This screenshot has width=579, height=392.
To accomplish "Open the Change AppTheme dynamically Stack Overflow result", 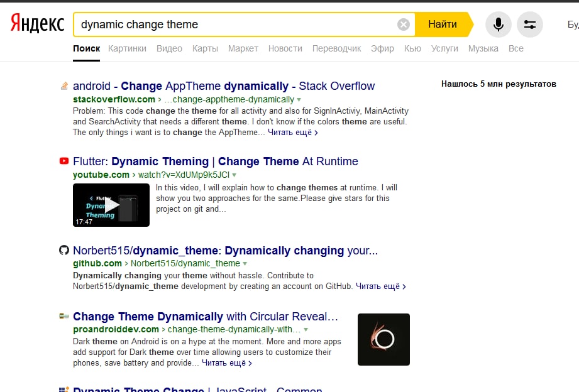I will coord(224,86).
